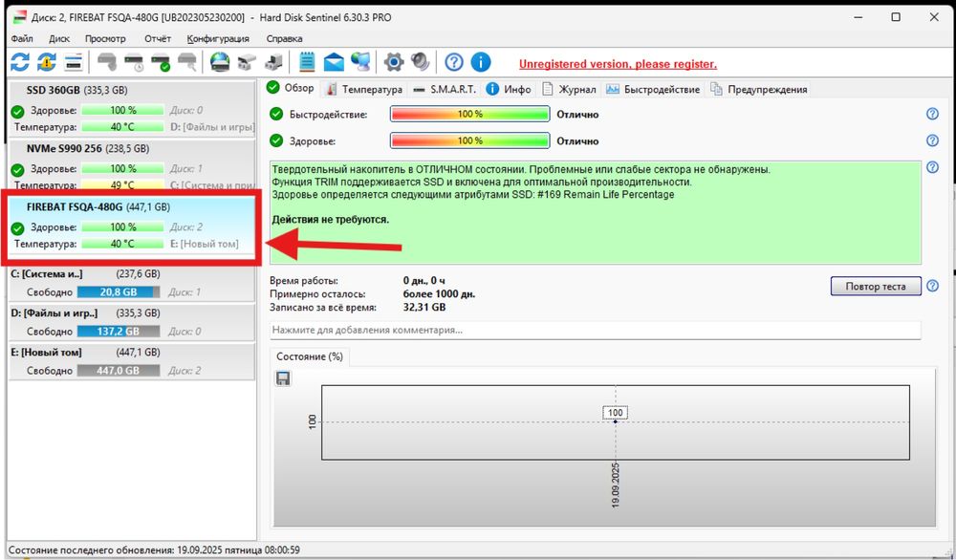Click the help icon next to Быстродействие
Viewport: 956px width, 560px height.
(x=932, y=114)
